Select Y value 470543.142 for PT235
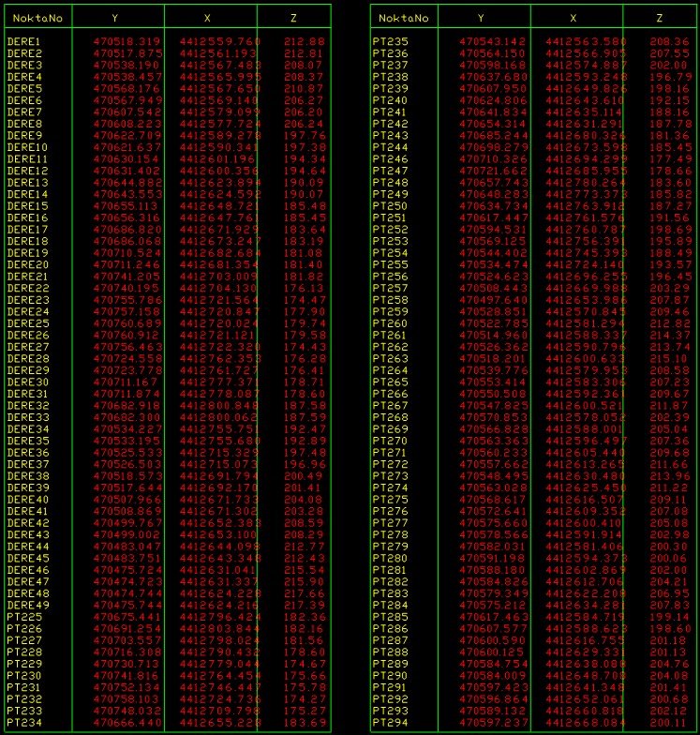This screenshot has height=735, width=700. click(492, 42)
